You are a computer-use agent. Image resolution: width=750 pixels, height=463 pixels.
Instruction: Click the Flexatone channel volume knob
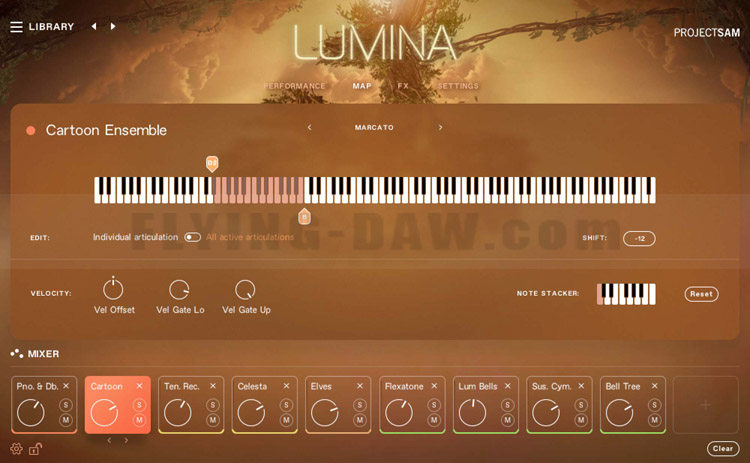[x=399, y=413]
